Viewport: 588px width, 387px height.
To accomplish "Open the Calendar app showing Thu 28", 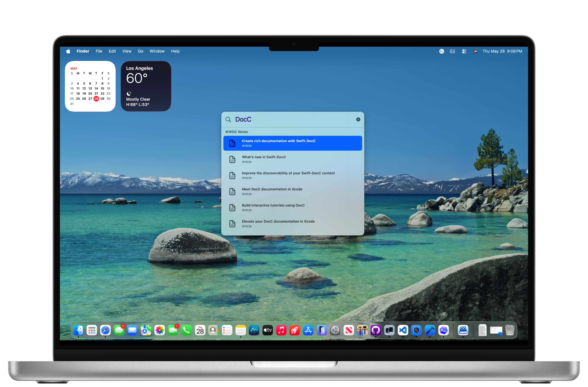I will (200, 330).
